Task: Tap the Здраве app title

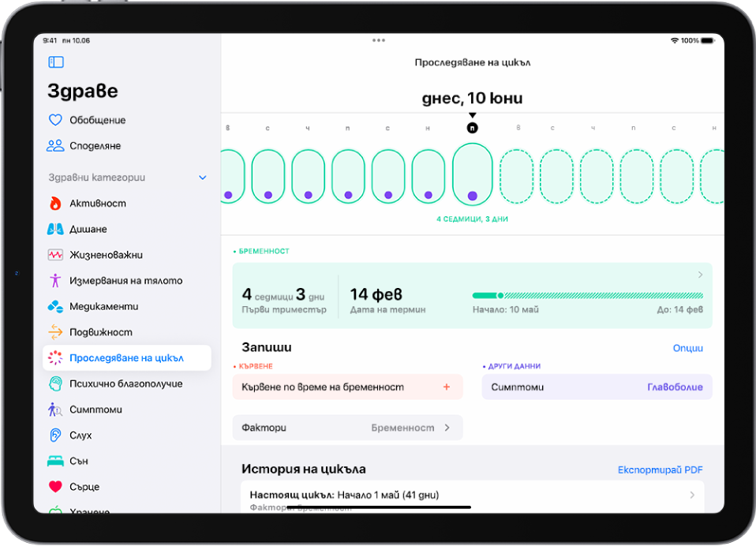Action: click(82, 91)
